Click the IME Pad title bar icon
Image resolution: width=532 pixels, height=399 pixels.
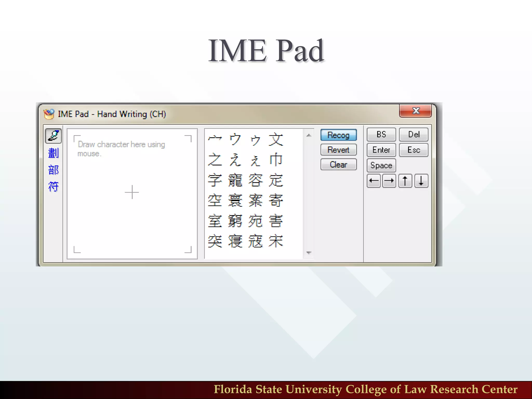coord(49,114)
